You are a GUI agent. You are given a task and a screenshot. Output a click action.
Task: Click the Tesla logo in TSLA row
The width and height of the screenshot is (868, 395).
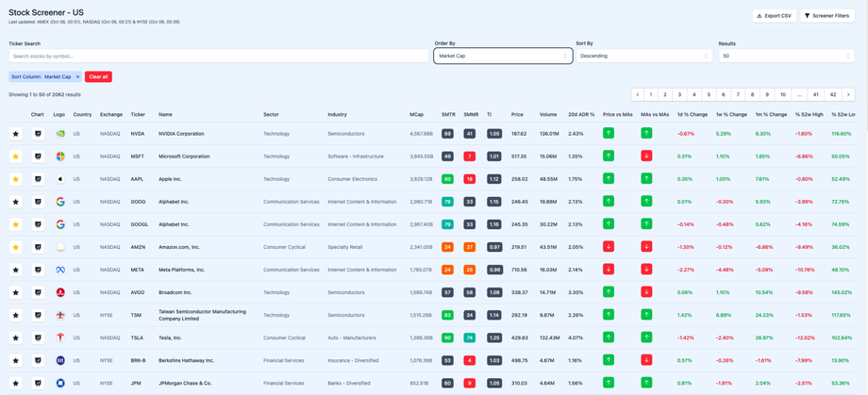[x=60, y=337]
